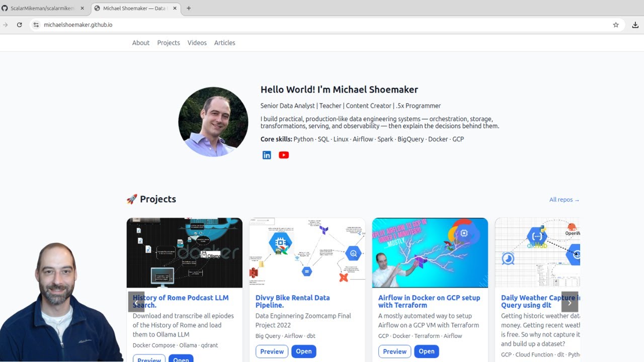Click Preview for Divvy Bike Rental project

point(272,351)
